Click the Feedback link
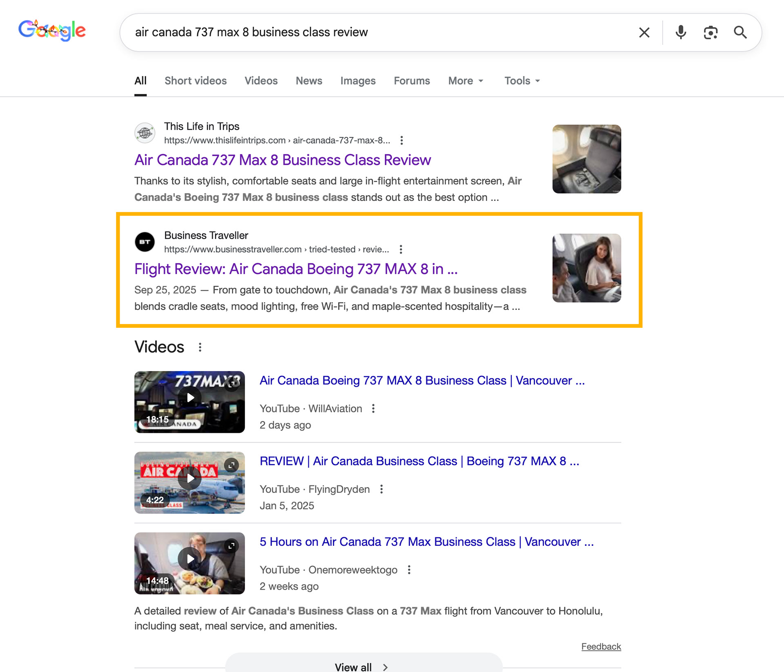Image resolution: width=784 pixels, height=672 pixels. (x=601, y=646)
